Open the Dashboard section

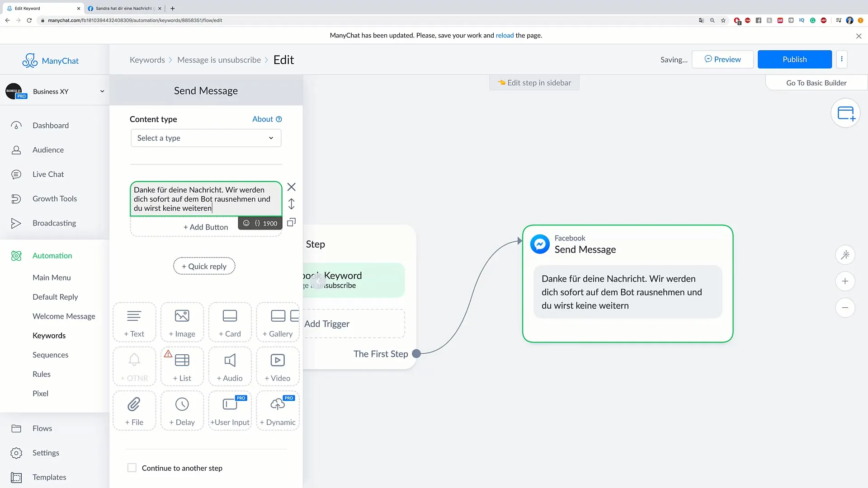[x=50, y=126]
